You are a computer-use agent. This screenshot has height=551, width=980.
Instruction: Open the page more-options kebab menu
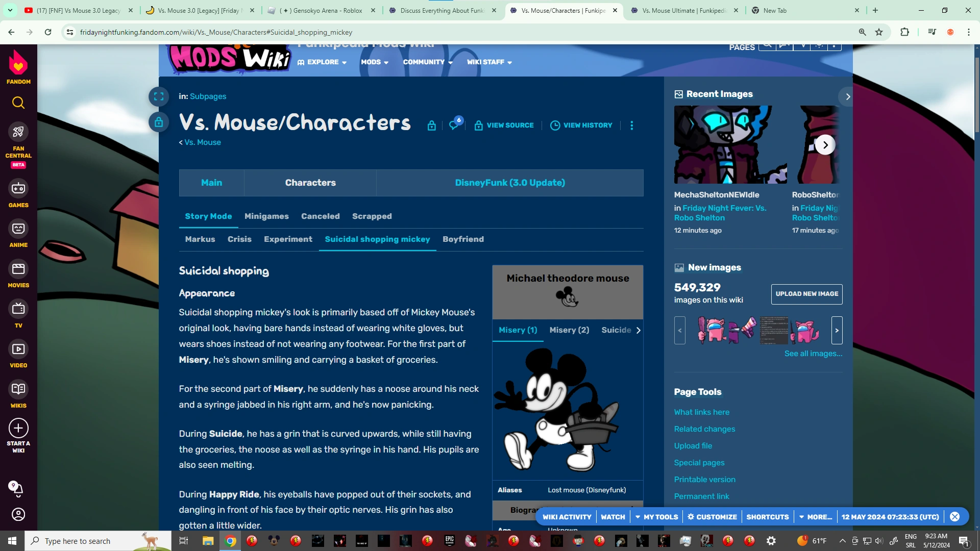631,126
